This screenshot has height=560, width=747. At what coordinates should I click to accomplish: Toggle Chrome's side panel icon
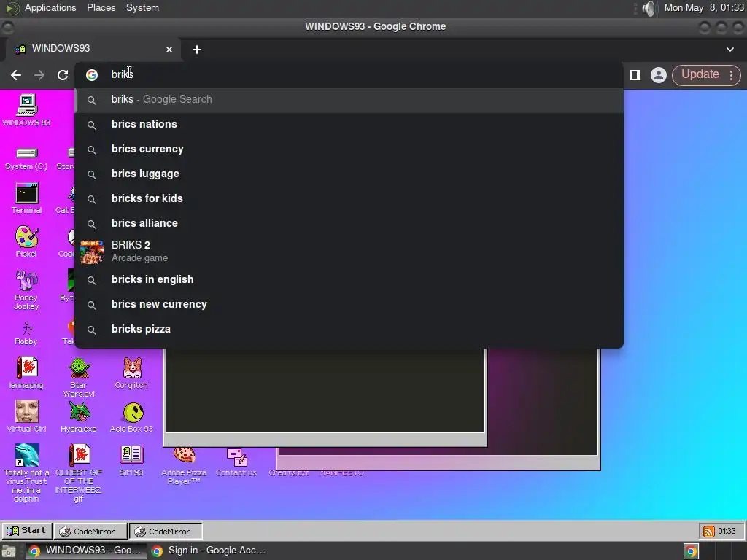tap(635, 75)
